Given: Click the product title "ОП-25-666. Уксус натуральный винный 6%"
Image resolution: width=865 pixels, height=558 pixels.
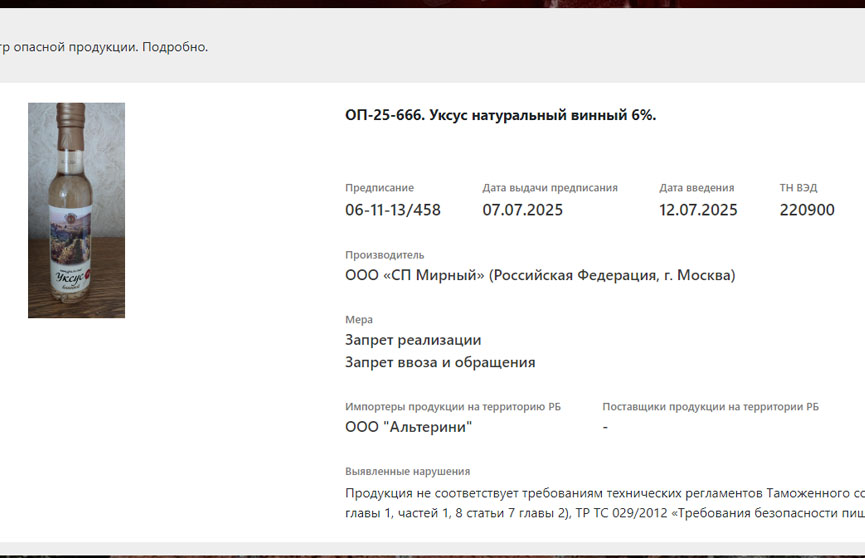Looking at the screenshot, I should tap(500, 115).
